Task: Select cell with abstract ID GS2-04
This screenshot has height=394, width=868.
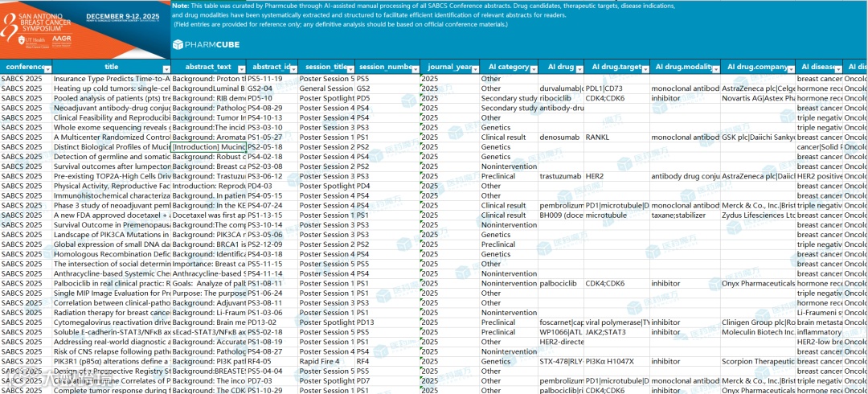Action: (272, 88)
